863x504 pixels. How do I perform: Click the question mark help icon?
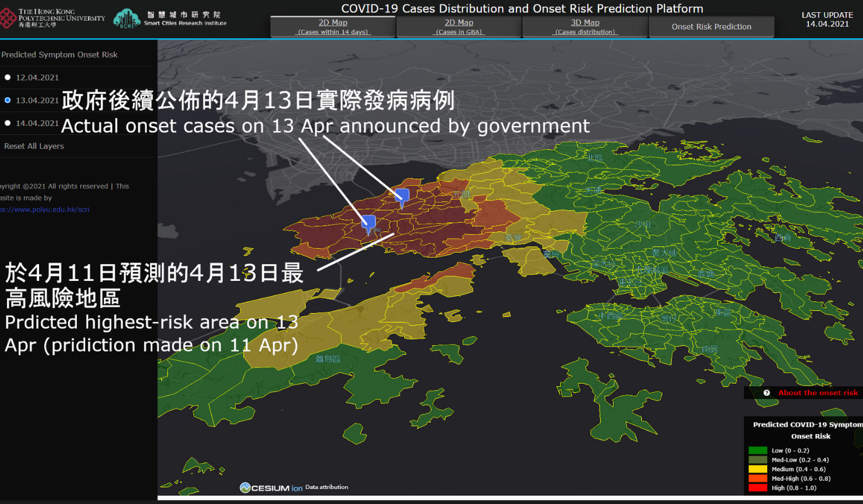(767, 392)
